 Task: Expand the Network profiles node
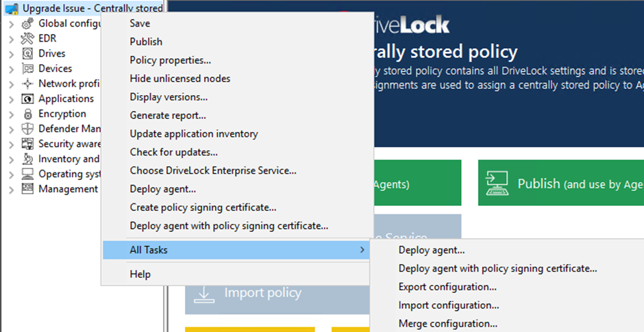[x=12, y=84]
